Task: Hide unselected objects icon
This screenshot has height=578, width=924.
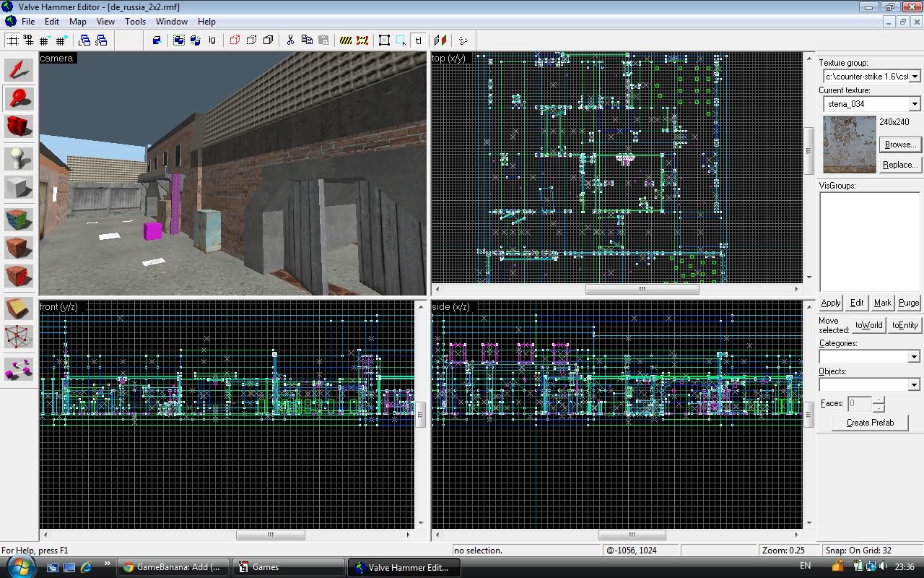Action: coord(251,40)
